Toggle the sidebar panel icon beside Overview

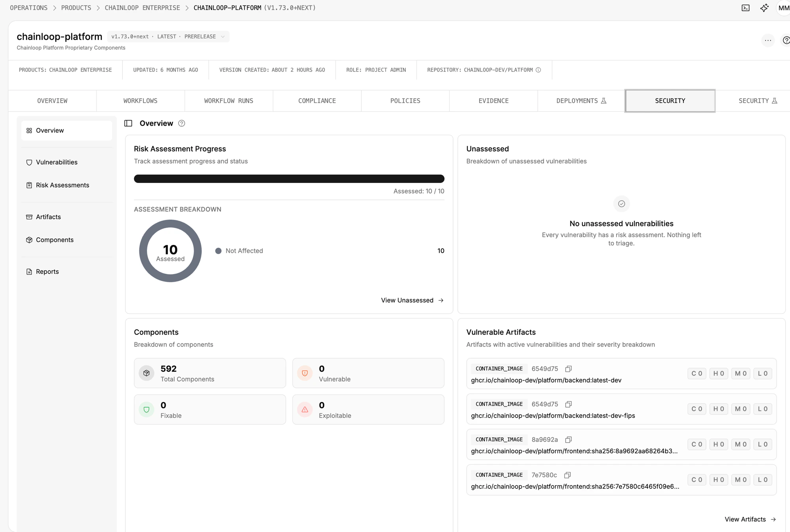(128, 123)
